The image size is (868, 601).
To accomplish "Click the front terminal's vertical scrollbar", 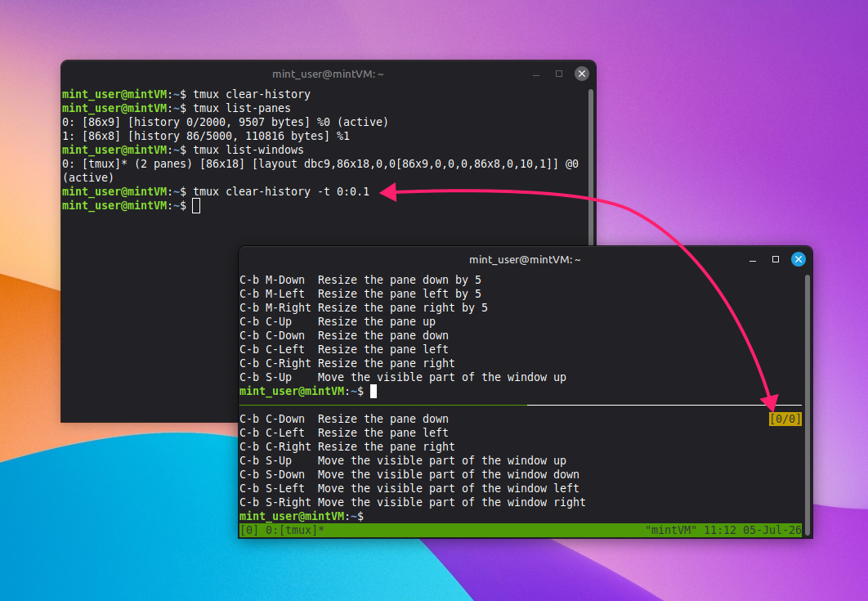I will click(x=807, y=405).
